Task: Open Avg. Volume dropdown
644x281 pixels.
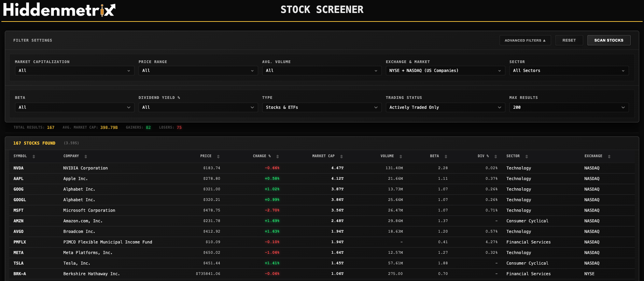Action: point(322,71)
